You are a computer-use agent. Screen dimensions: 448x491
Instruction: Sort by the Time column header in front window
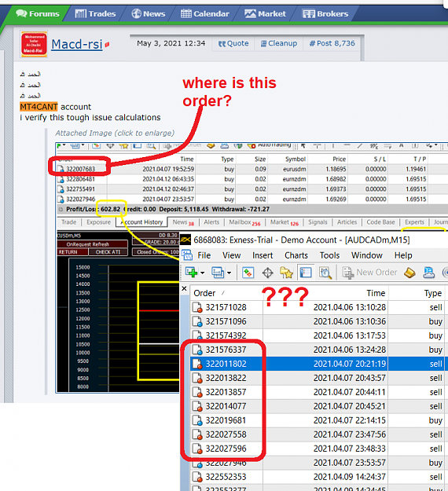tap(325, 293)
